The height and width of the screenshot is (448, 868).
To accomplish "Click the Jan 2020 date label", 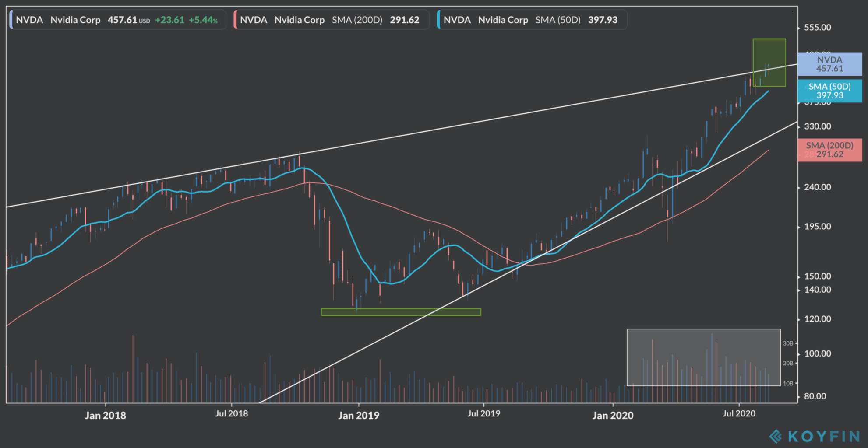I will pos(613,415).
